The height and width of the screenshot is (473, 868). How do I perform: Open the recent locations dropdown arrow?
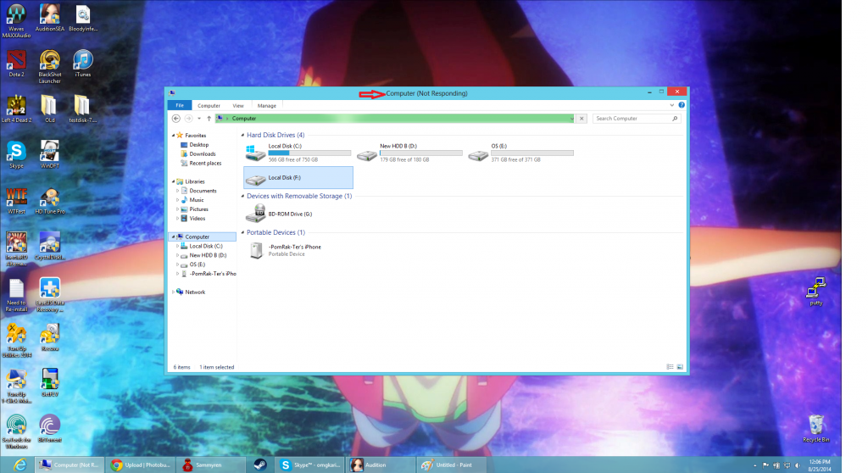(x=199, y=119)
